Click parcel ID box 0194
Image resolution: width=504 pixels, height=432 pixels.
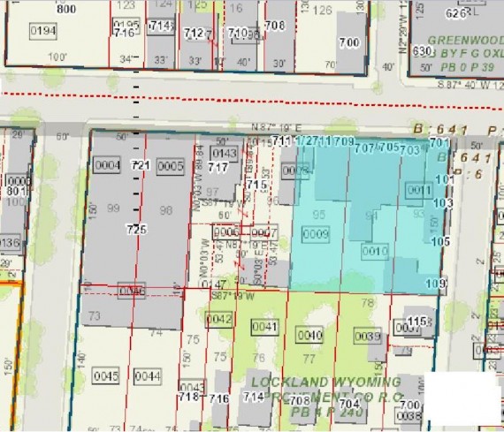click(43, 31)
